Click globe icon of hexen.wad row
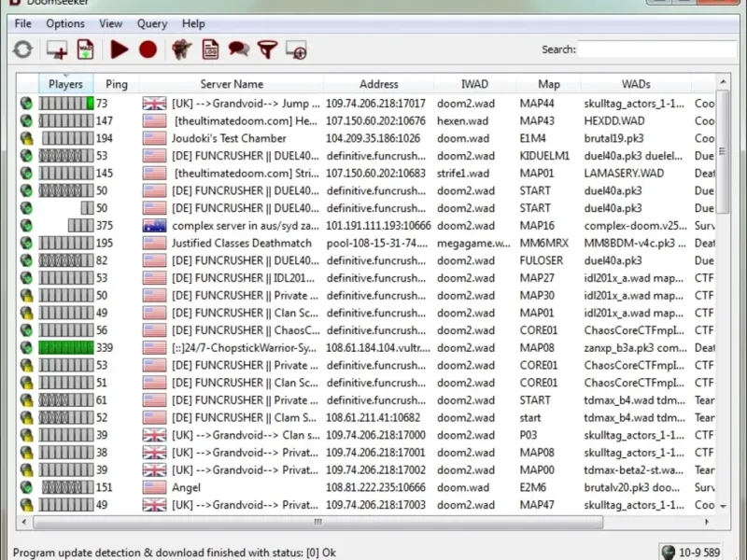747x560 pixels. [x=27, y=121]
